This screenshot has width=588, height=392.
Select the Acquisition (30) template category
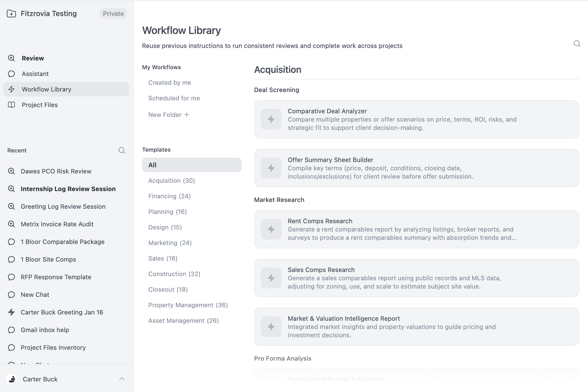tap(171, 180)
